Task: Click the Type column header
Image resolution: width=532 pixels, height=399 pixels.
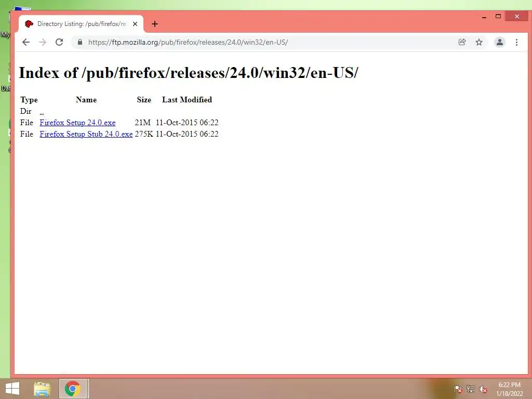Action: [29, 100]
